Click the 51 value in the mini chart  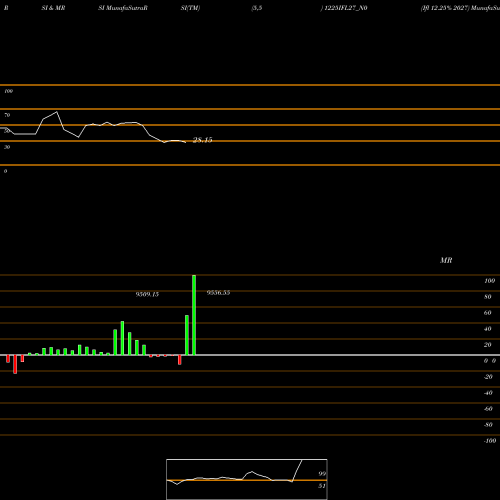tap(322, 486)
